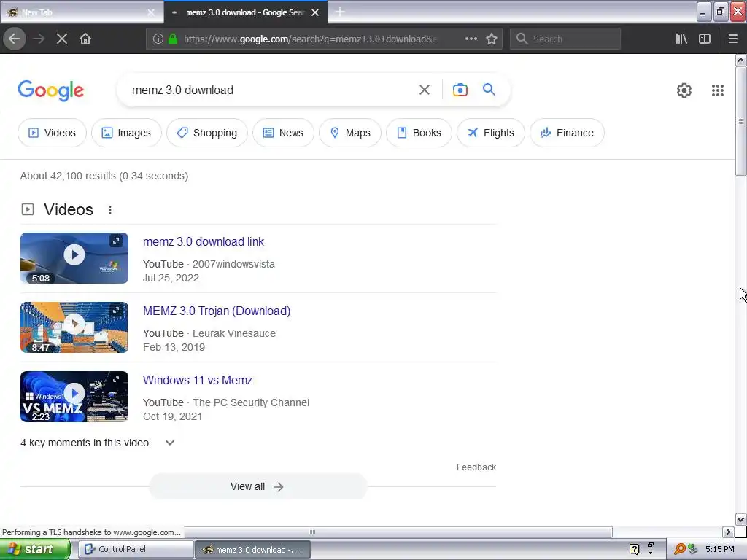The width and height of the screenshot is (747, 560).
Task: Open 'memz 3.0 download link' video
Action: pos(204,242)
